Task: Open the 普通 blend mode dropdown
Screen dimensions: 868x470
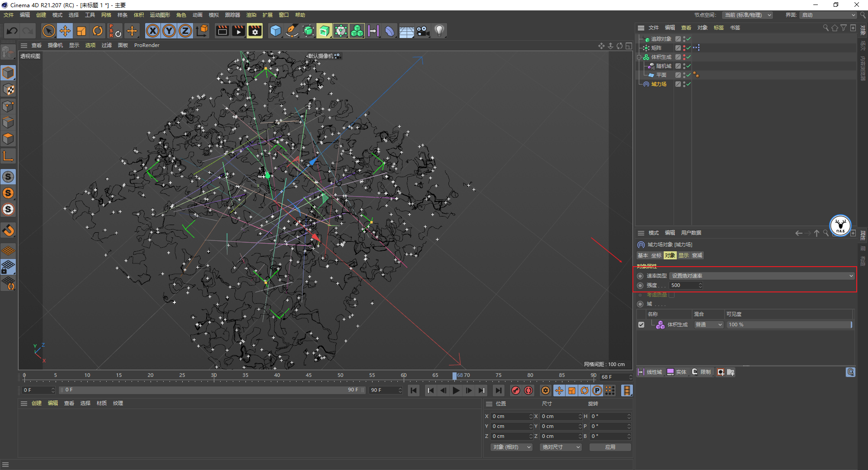Action: click(708, 324)
